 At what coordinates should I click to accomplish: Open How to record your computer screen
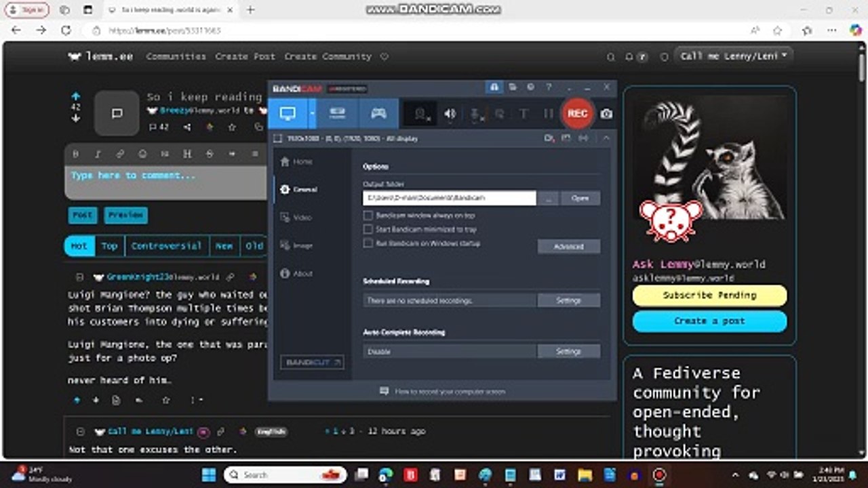click(442, 392)
